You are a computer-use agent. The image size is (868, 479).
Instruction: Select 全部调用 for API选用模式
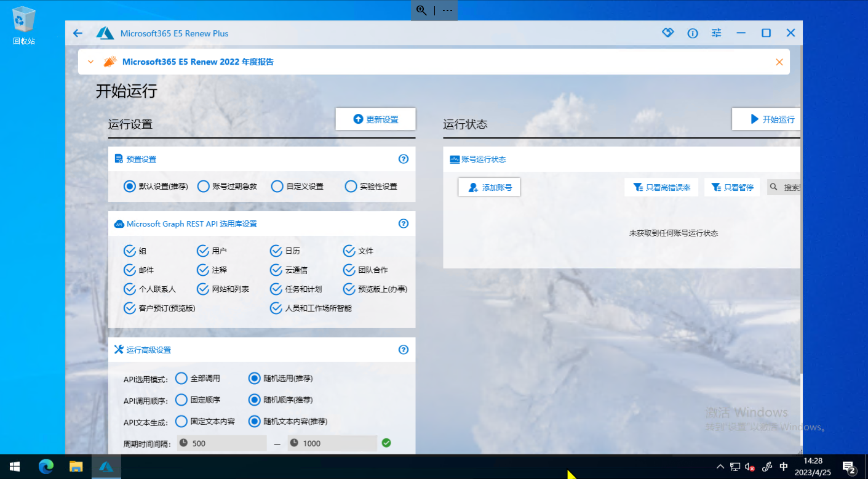[x=197, y=378]
